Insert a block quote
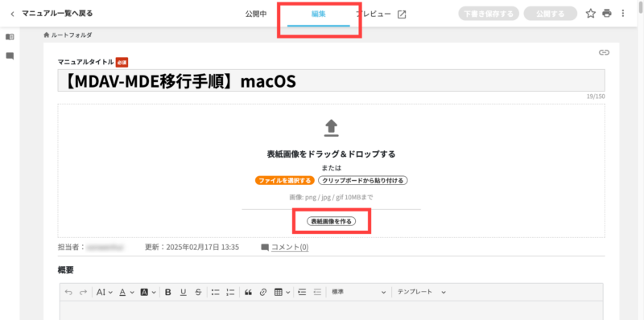The height and width of the screenshot is (320, 644). coord(248,292)
